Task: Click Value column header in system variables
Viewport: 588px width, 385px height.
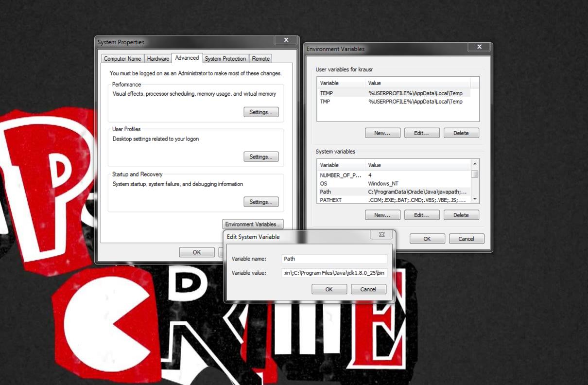Action: tap(417, 165)
